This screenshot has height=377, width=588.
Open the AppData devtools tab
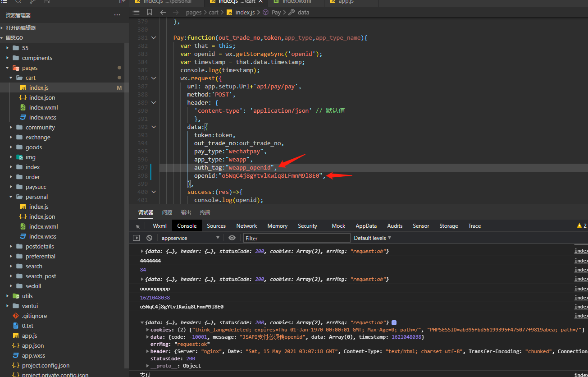[x=366, y=225]
